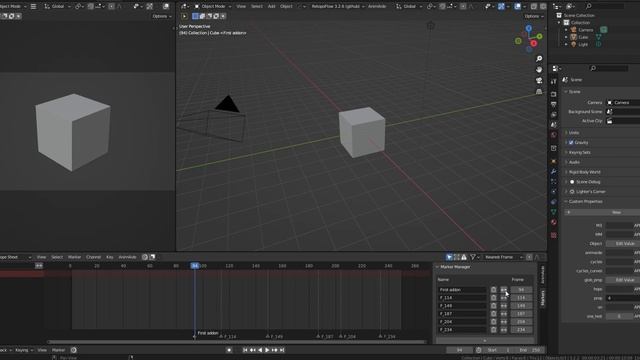
Task: Delete marker F_114 using its trash icon
Action: point(493,298)
